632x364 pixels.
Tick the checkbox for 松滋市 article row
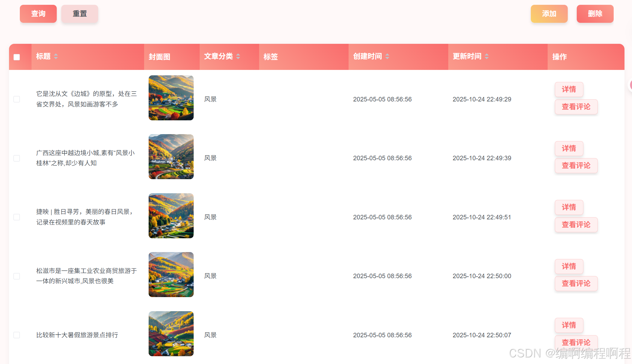[x=17, y=276]
